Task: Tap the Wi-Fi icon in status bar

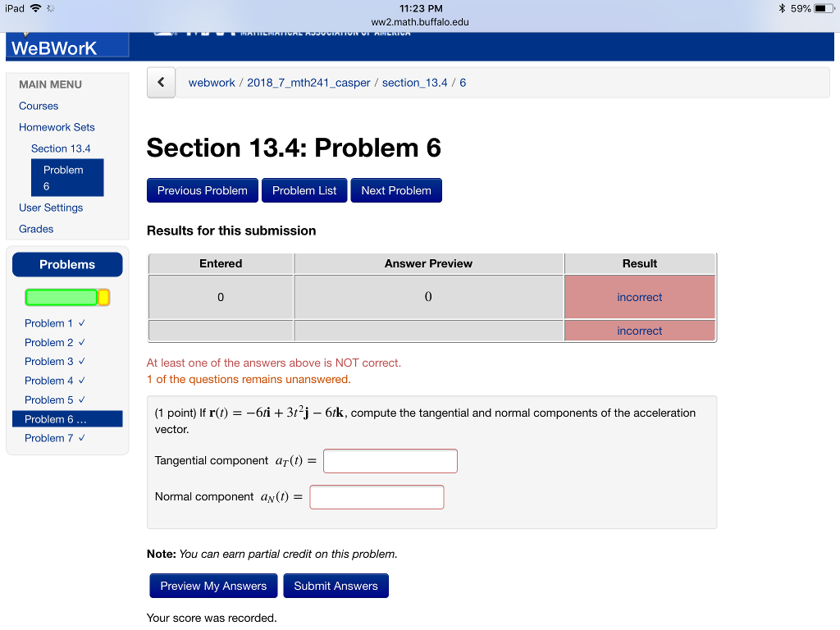Action: [36, 8]
